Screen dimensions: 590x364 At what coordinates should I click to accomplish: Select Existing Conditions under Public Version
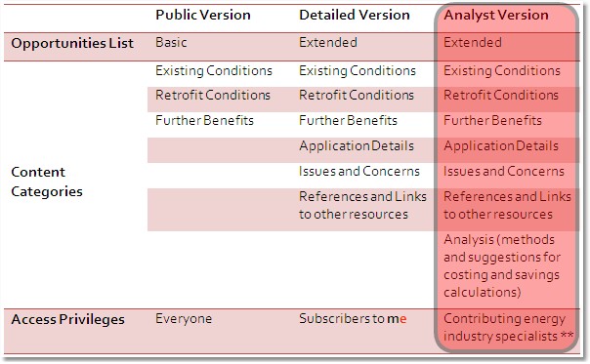tap(213, 71)
